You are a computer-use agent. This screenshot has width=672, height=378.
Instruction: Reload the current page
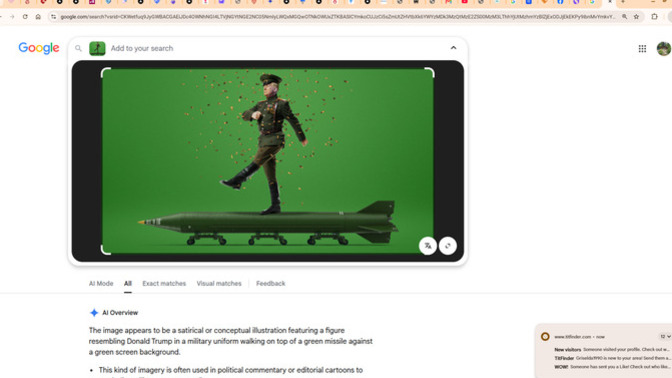point(25,17)
